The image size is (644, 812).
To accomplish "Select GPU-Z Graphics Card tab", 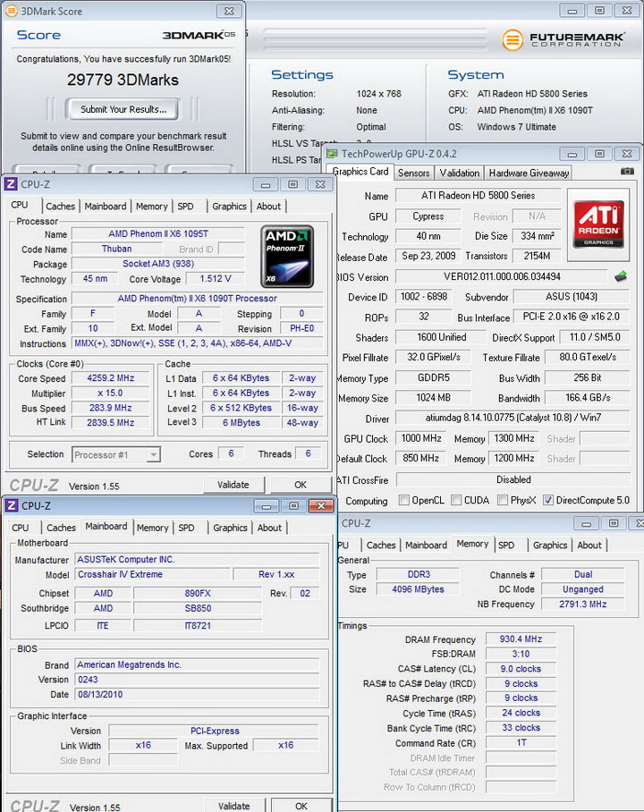I will (x=360, y=172).
